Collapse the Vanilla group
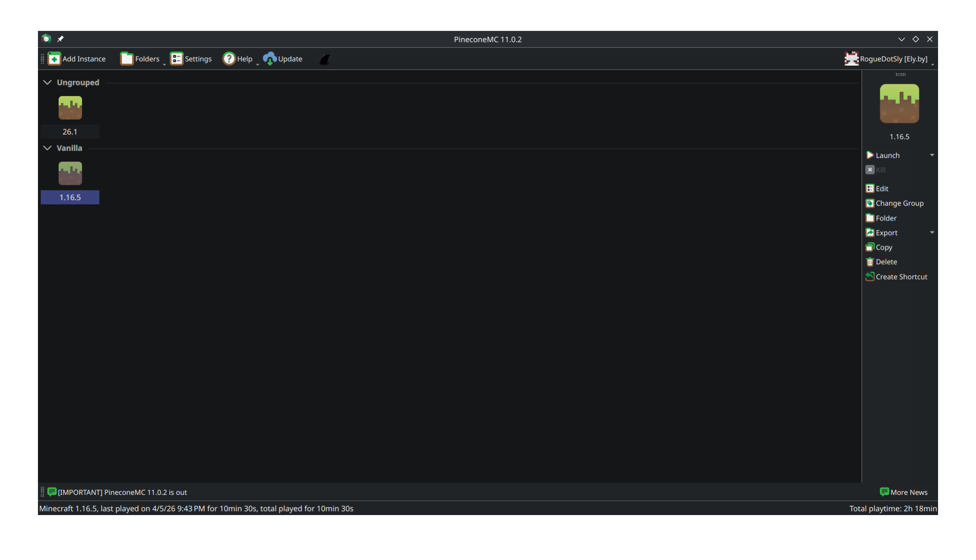Image resolution: width=976 pixels, height=560 pixels. tap(47, 148)
